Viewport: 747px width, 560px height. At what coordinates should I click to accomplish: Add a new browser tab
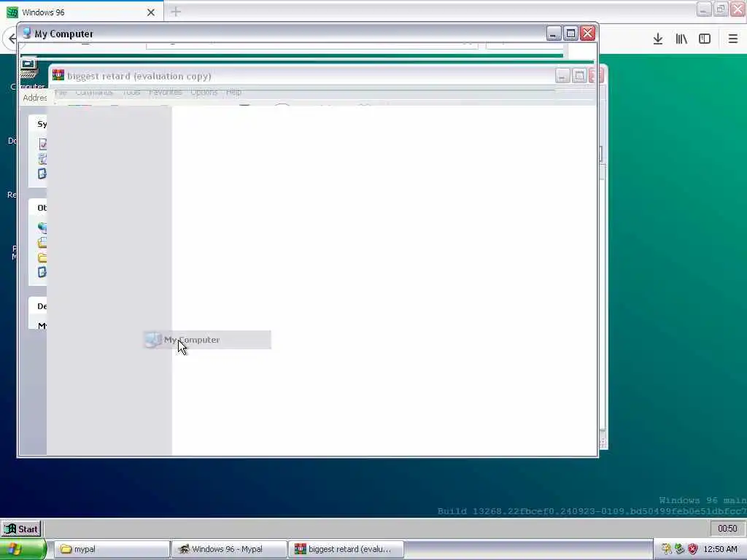click(x=176, y=12)
